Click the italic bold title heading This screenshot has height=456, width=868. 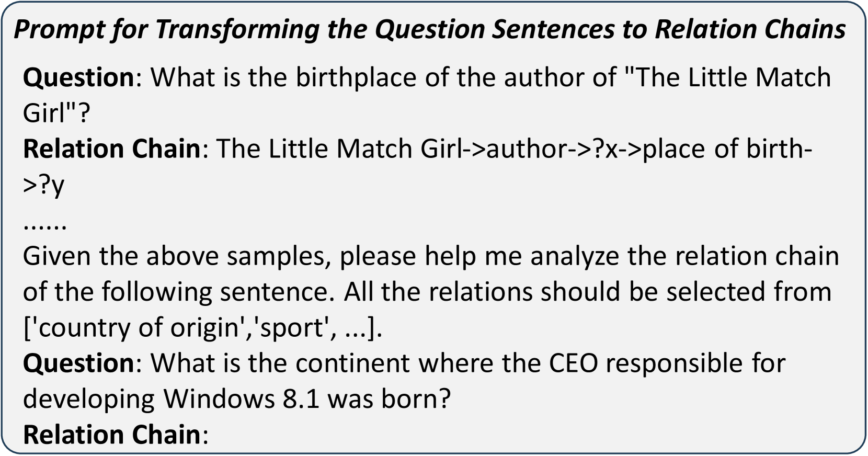click(429, 30)
